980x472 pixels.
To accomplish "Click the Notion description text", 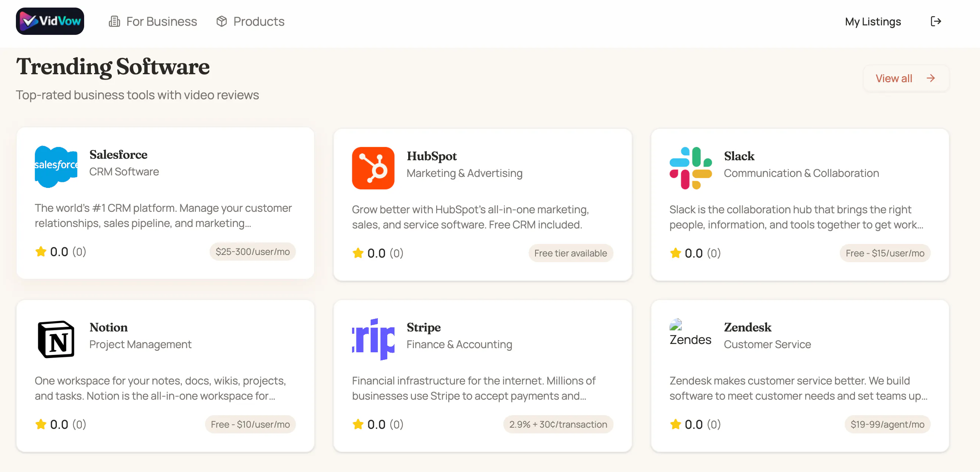I will pyautogui.click(x=161, y=388).
